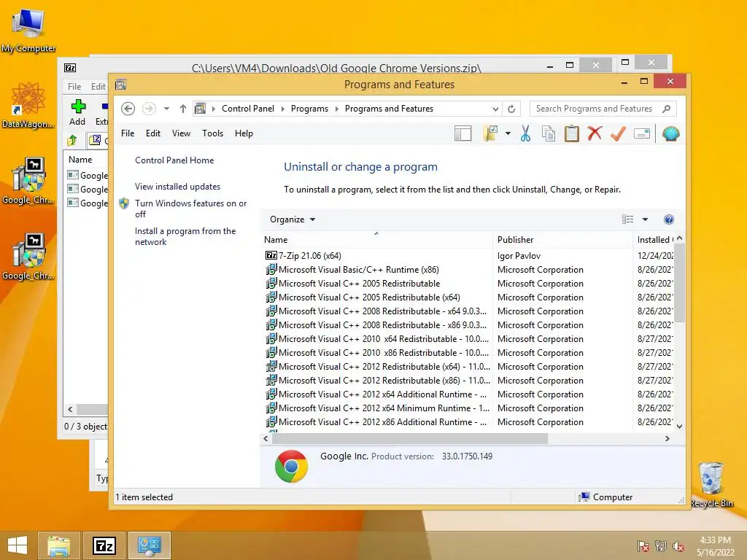Expand the arrow after Programs breadcrumb
747x560 pixels.
click(x=337, y=109)
